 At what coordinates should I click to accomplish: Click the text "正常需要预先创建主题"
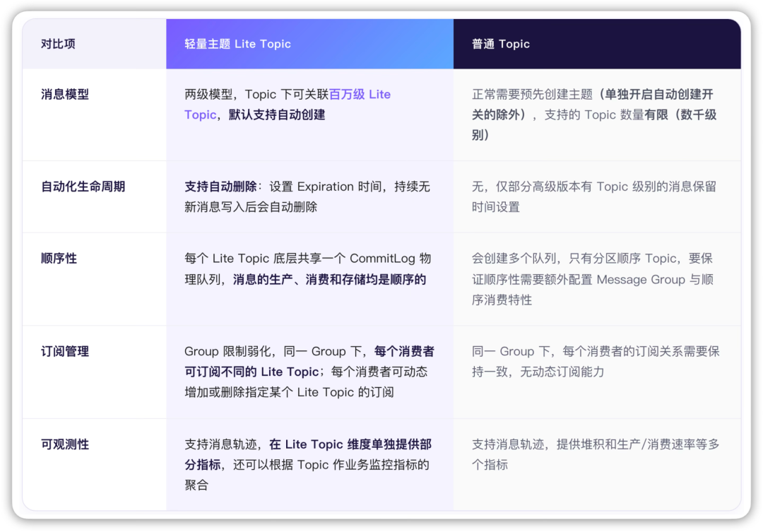tap(533, 94)
